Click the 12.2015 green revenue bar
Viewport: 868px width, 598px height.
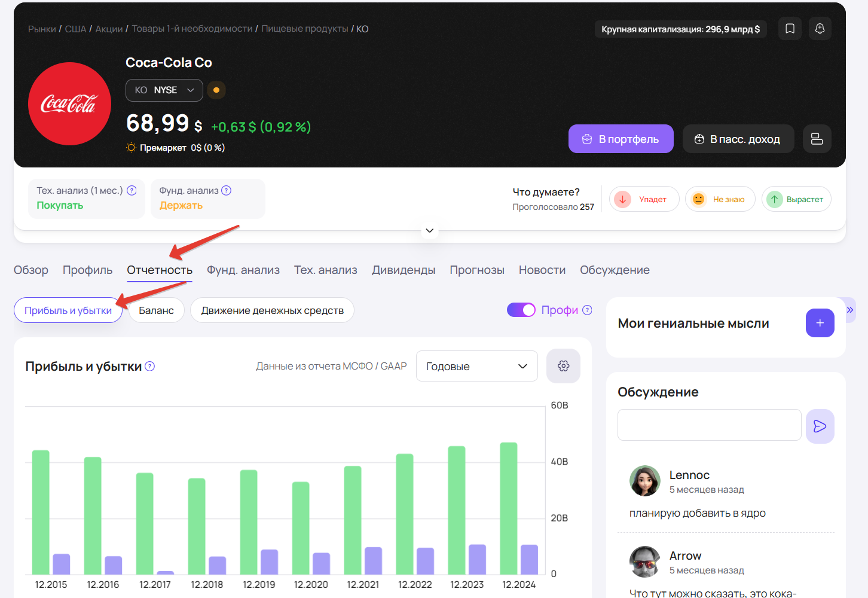pyautogui.click(x=41, y=512)
